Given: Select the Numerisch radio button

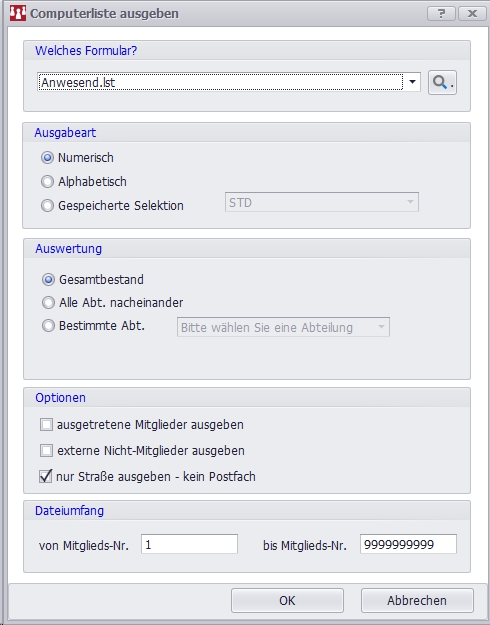Looking at the screenshot, I should click(x=47, y=158).
